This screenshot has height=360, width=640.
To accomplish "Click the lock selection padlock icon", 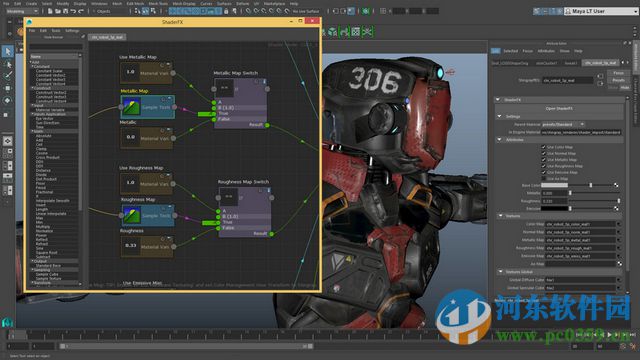I will point(226,11).
